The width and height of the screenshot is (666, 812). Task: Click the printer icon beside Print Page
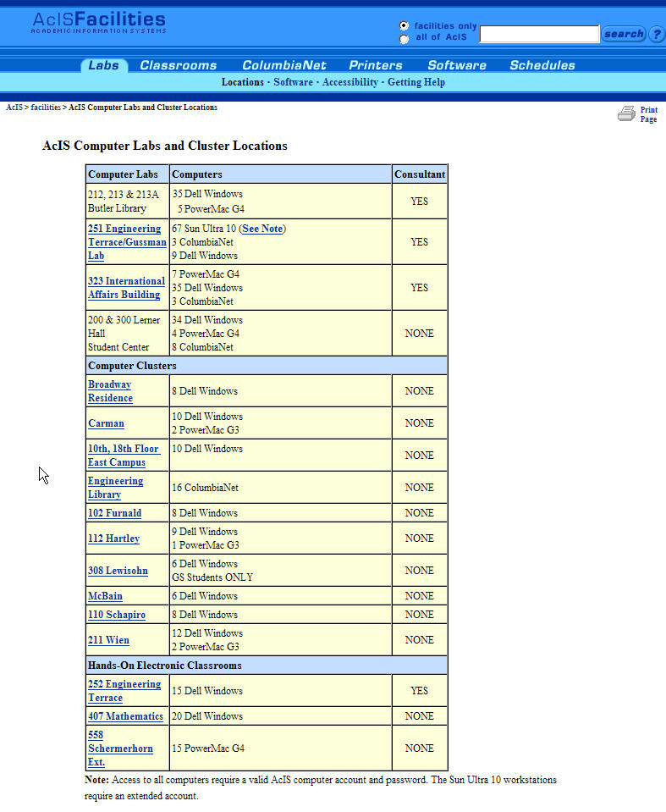tap(626, 113)
